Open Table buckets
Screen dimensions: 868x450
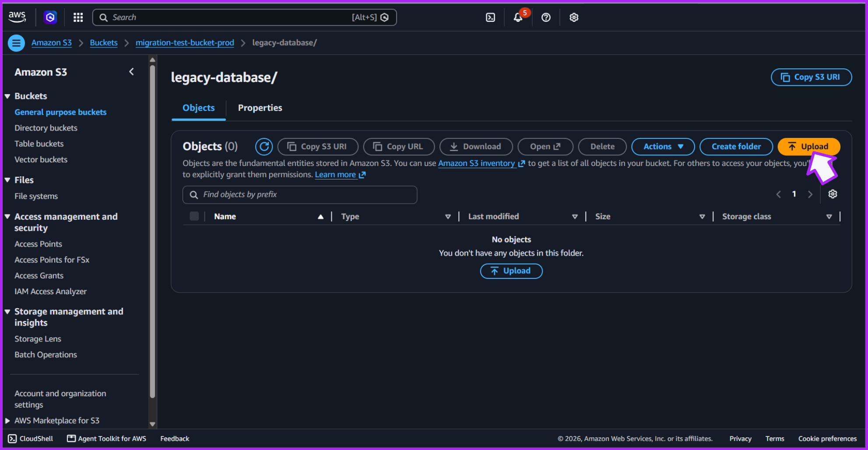click(x=39, y=144)
